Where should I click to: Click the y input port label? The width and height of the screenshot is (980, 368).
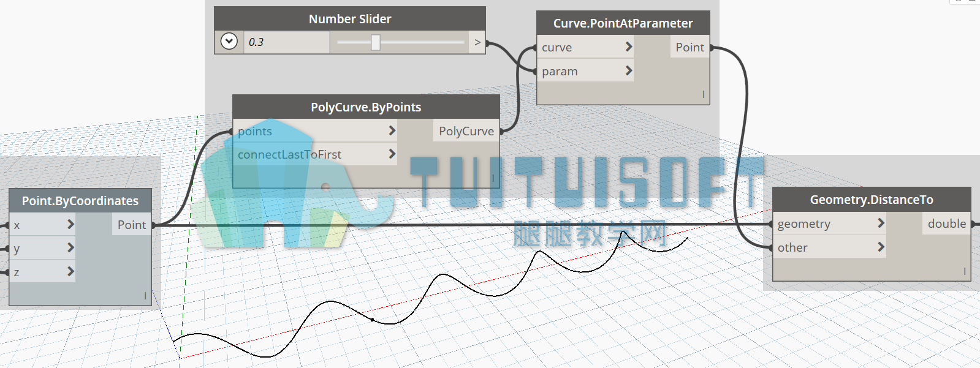click(17, 249)
